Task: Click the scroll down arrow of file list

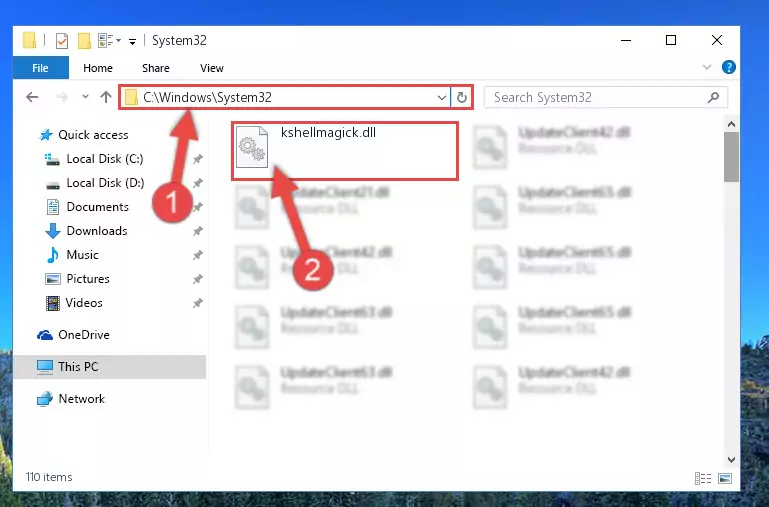Action: pyautogui.click(x=731, y=459)
